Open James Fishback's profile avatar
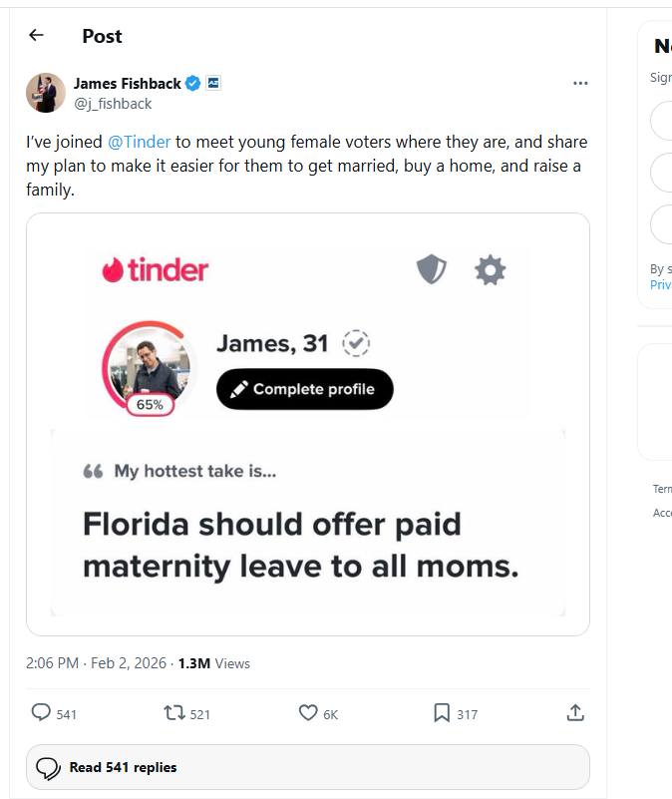This screenshot has height=799, width=672. click(46, 93)
